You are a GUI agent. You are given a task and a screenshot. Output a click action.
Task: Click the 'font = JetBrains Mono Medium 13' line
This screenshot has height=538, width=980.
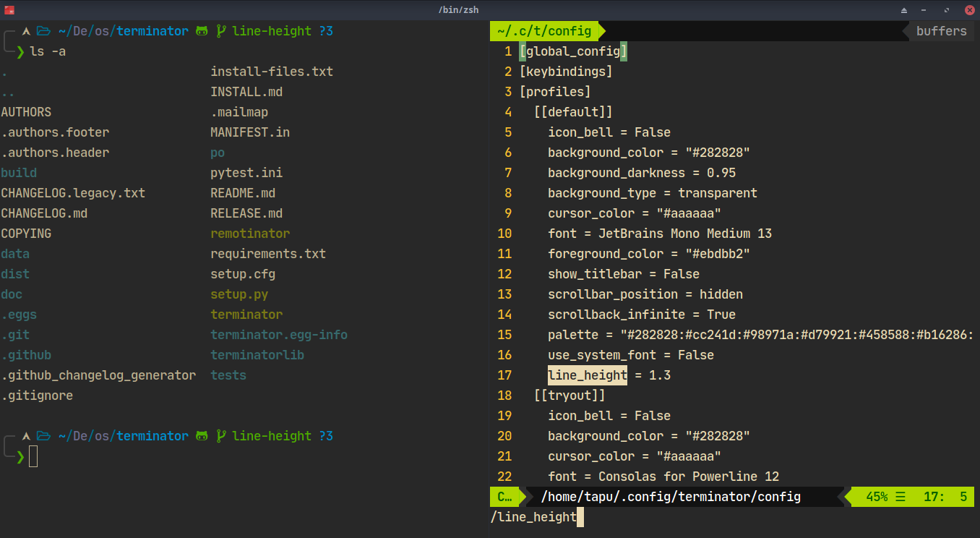(x=660, y=234)
